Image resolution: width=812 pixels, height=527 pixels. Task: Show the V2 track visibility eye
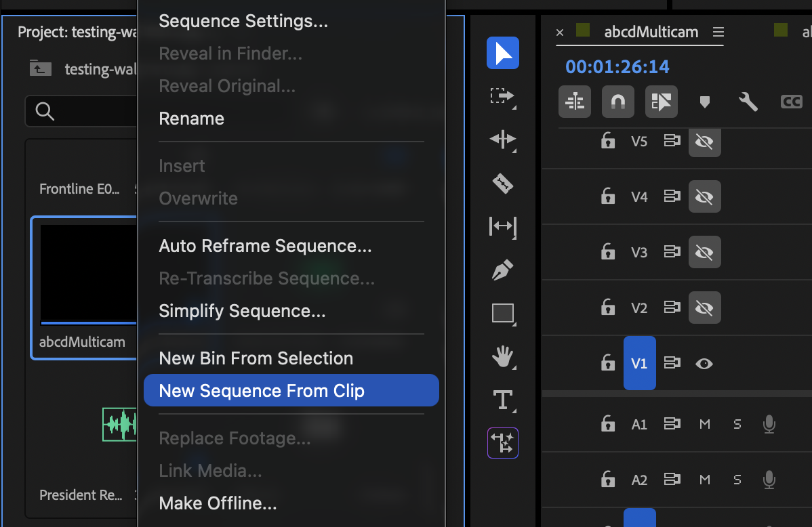click(704, 308)
